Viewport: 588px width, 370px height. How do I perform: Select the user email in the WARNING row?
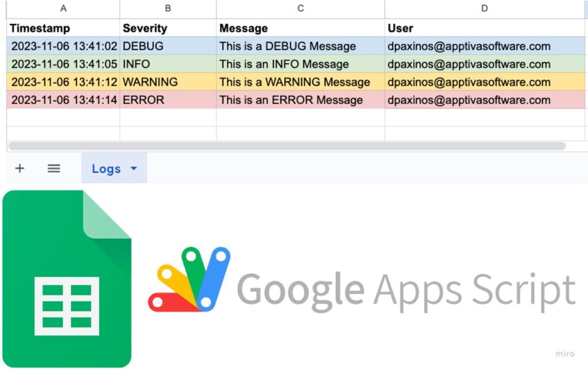coord(485,82)
